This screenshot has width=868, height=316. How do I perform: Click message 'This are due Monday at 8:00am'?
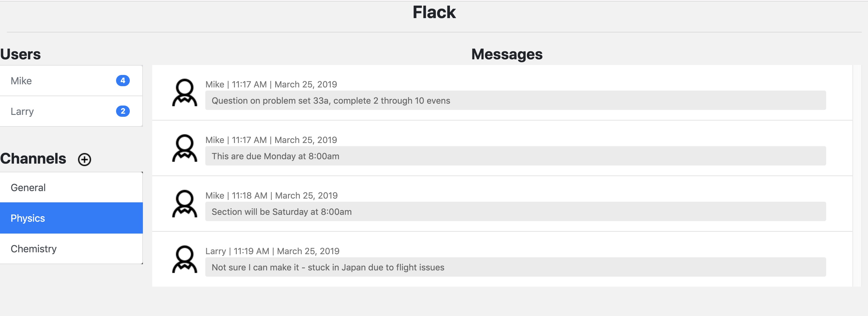pos(275,156)
